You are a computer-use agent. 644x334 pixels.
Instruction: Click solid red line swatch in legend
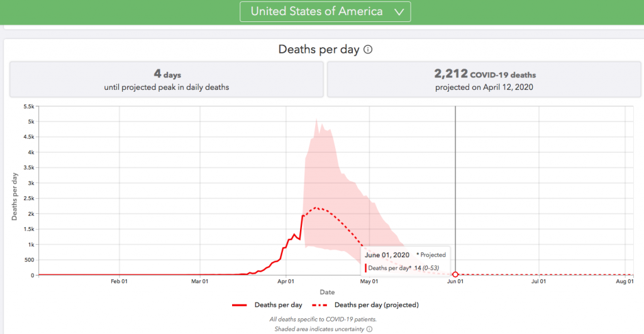tap(239, 305)
